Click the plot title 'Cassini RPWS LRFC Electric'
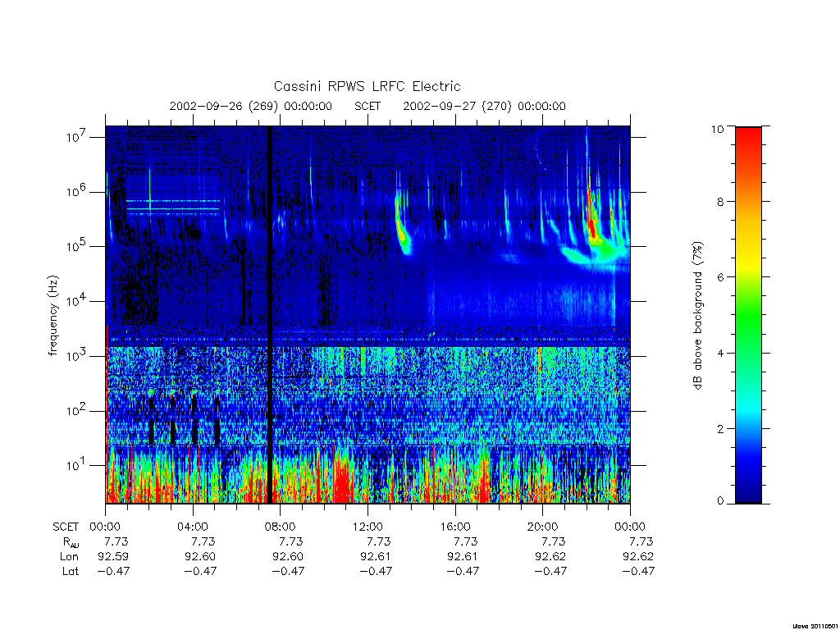The height and width of the screenshot is (630, 840). click(367, 86)
